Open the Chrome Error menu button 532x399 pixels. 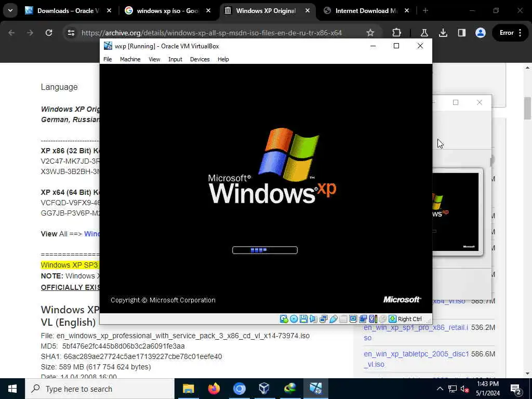coord(510,33)
